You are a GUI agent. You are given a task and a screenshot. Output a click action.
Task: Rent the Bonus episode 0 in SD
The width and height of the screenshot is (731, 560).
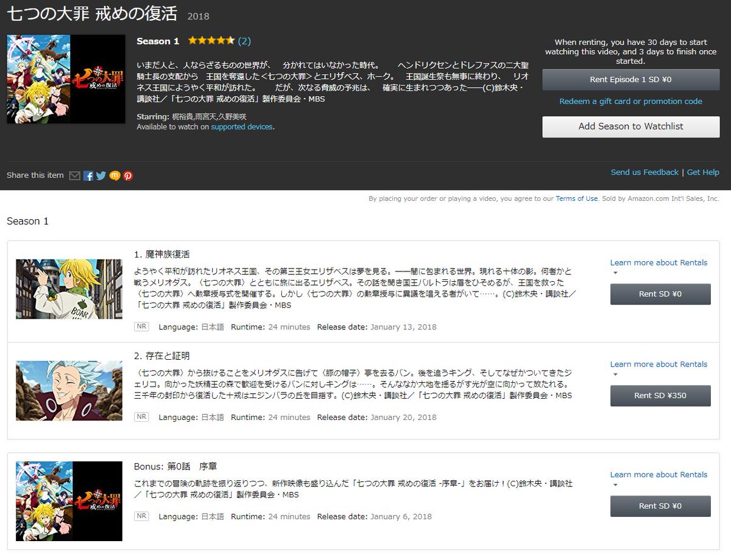pos(660,506)
